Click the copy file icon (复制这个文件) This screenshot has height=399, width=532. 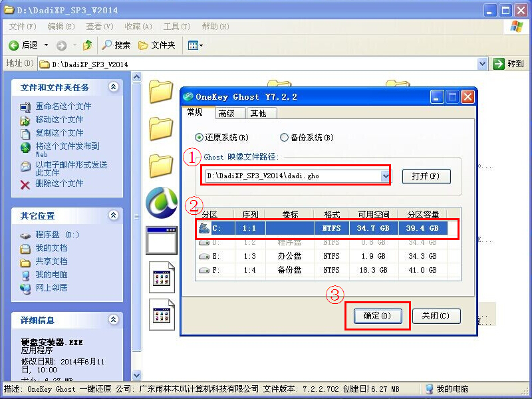pos(25,134)
